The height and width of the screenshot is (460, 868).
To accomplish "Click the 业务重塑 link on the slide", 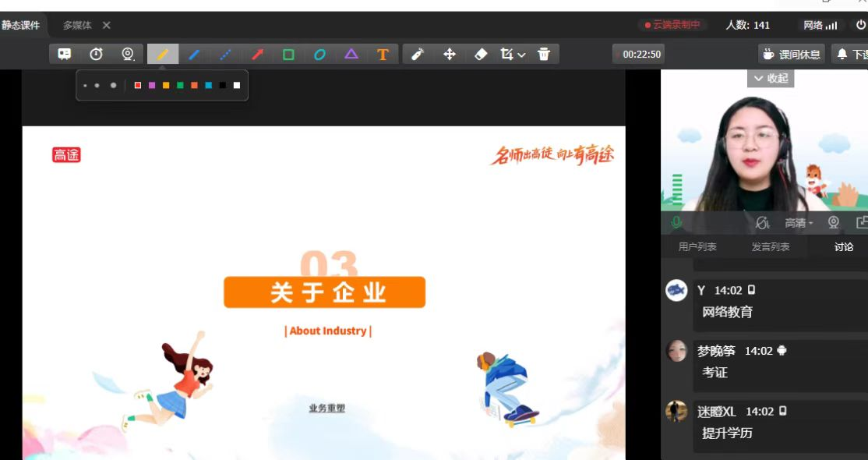I will point(326,408).
